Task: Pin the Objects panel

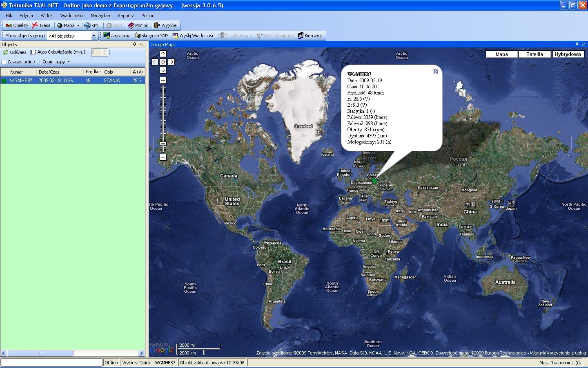Action: 134,44
